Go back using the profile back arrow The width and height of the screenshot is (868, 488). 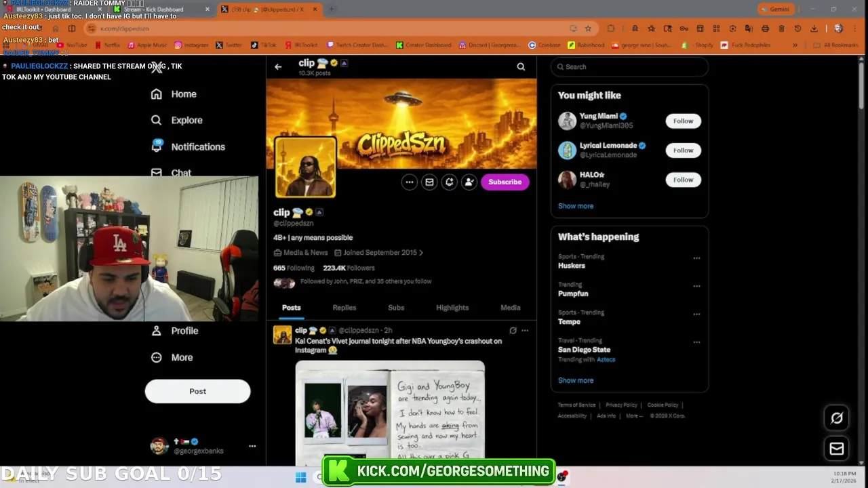click(x=278, y=66)
